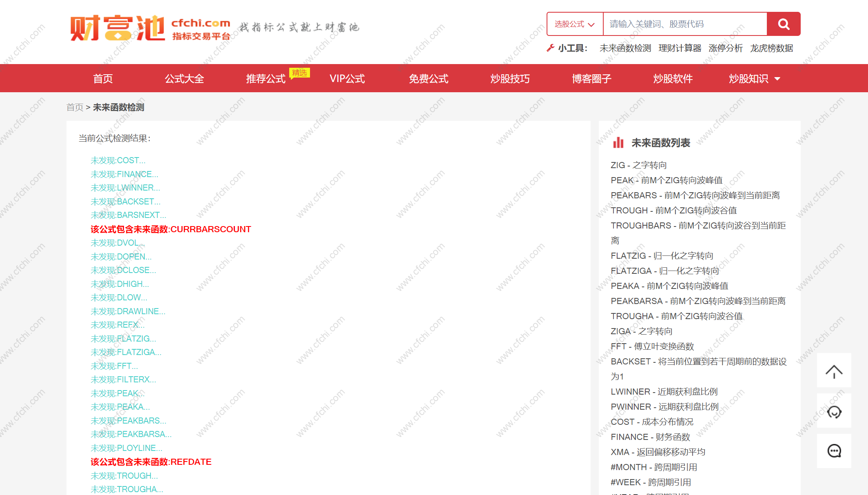Focus the keyword and stock code search field
Screen dimensions: 868x495
coord(684,24)
